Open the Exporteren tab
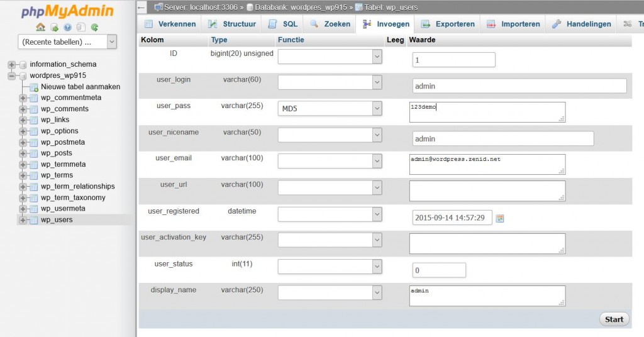Screen dimensions: 644x337 (x=448, y=24)
